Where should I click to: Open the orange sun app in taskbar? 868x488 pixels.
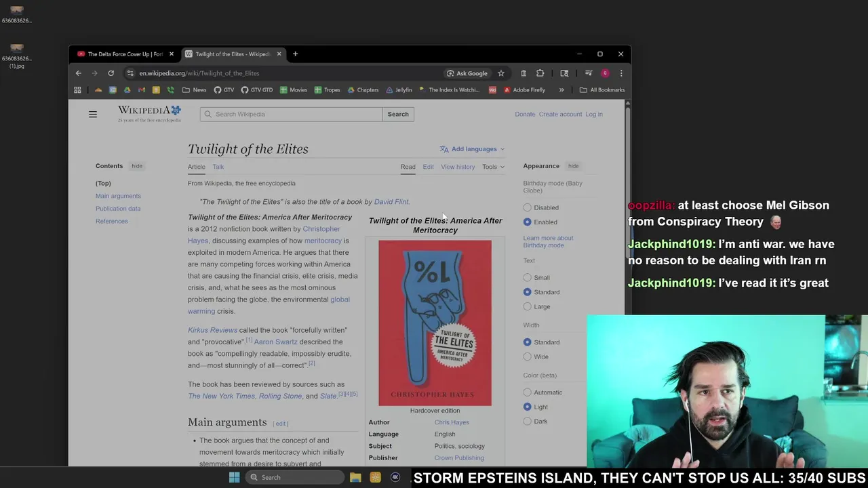(x=375, y=477)
